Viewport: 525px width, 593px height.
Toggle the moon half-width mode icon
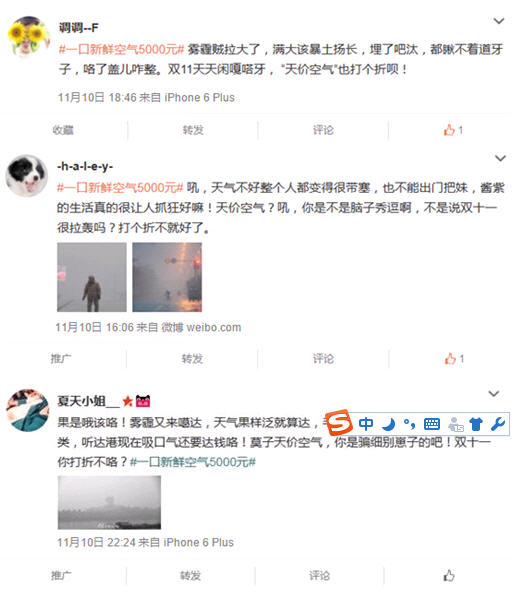click(389, 424)
